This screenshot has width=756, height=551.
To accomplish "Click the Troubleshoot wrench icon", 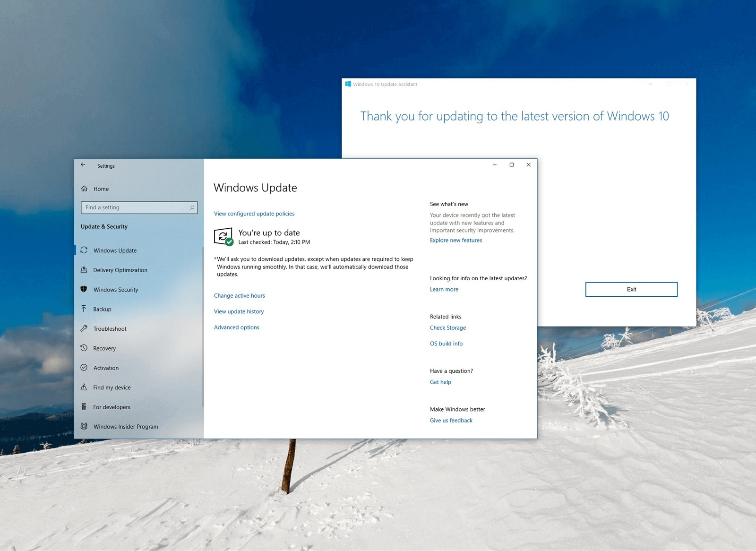I will coord(84,328).
